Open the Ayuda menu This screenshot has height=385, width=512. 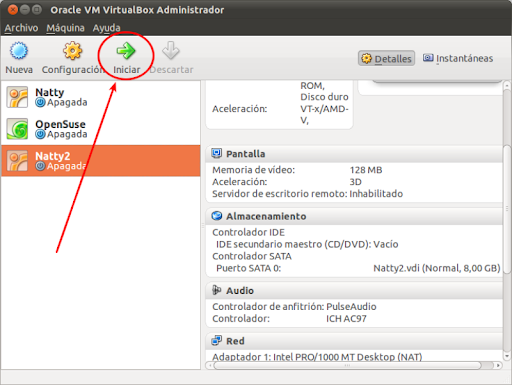106,28
